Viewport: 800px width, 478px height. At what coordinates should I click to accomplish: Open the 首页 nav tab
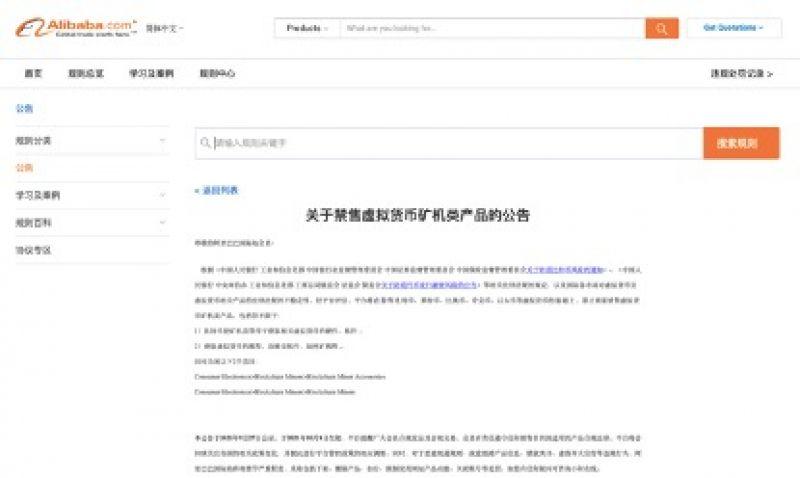[33, 73]
